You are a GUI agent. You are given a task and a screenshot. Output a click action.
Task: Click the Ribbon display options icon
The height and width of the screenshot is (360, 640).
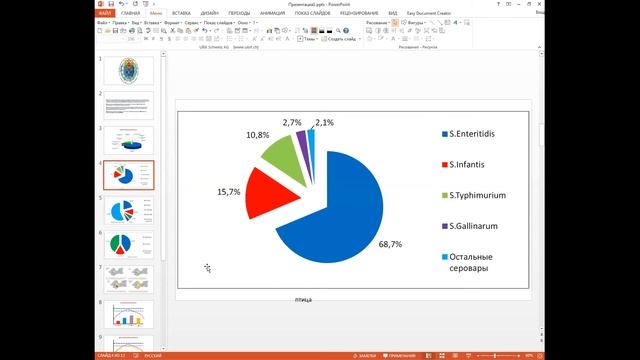(x=509, y=4)
